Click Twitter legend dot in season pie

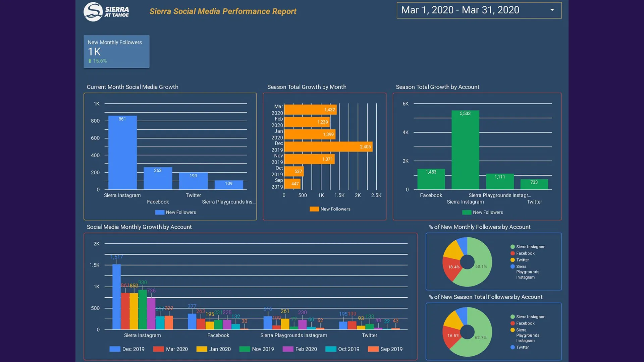click(513, 347)
